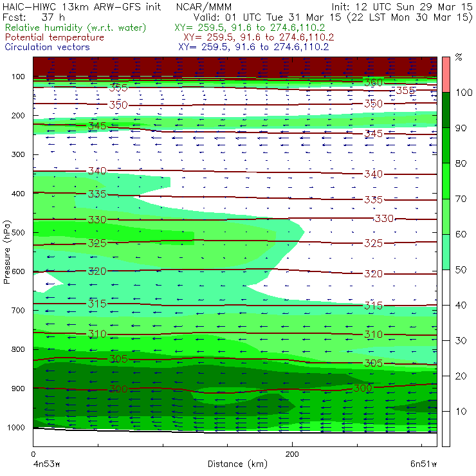The width and height of the screenshot is (476, 476).
Task: Click the colorbar '20' label
Action: (461, 376)
